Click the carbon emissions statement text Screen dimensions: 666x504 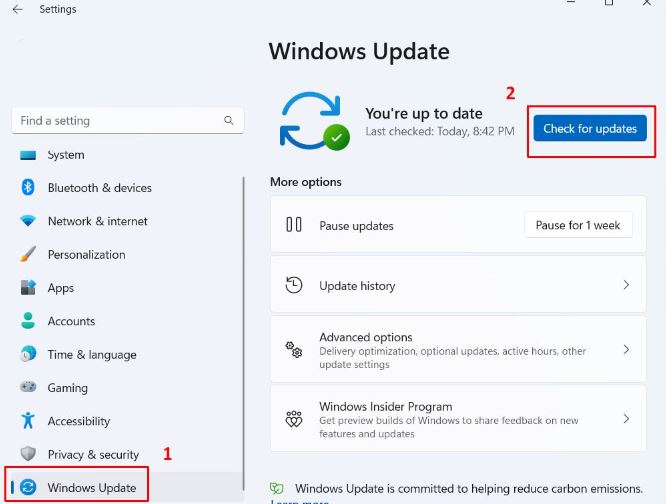click(x=469, y=489)
